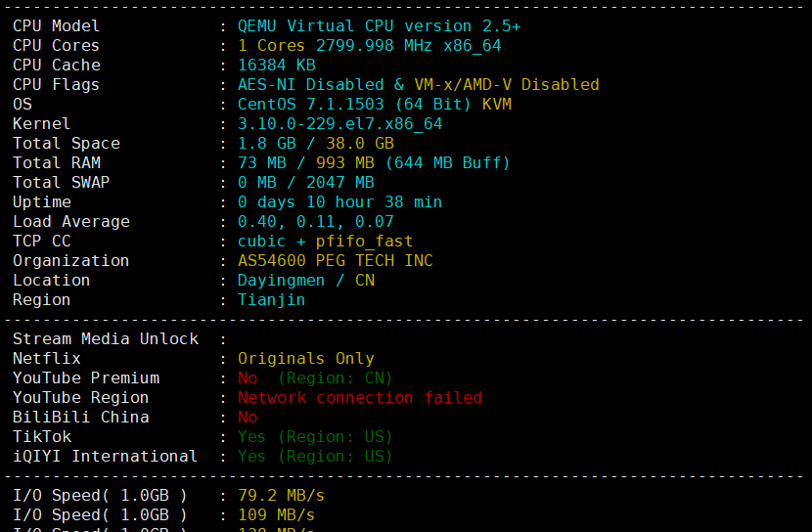Click the BiliBili China No result
The image size is (812, 532).
point(248,418)
